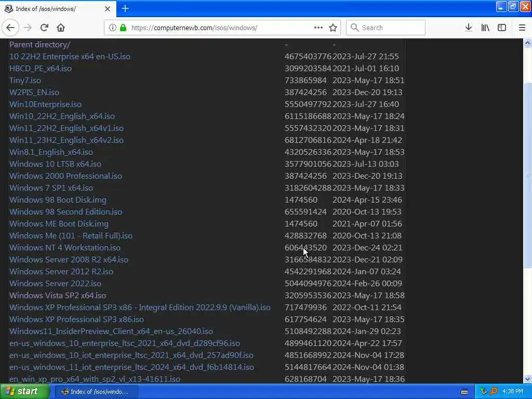Open the Tiny7.iso link

(x=25, y=81)
